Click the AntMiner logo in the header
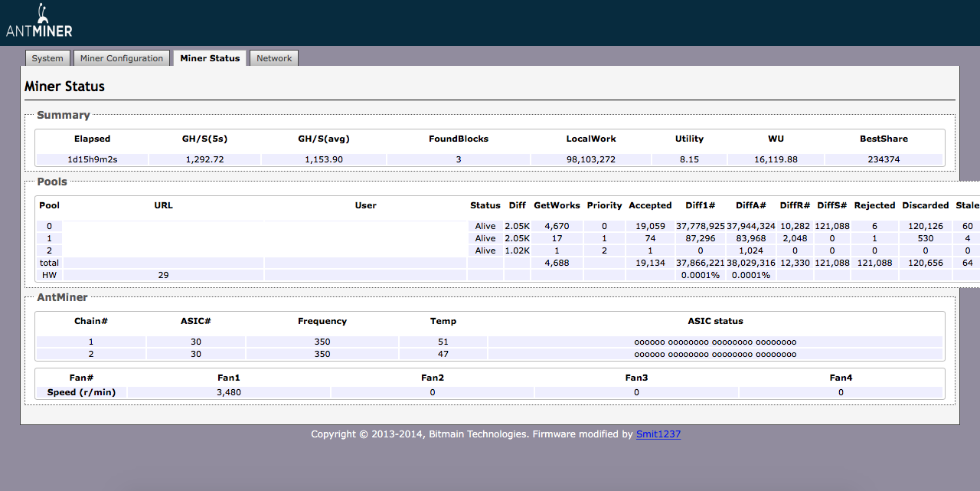This screenshot has width=980, height=491. 39,21
